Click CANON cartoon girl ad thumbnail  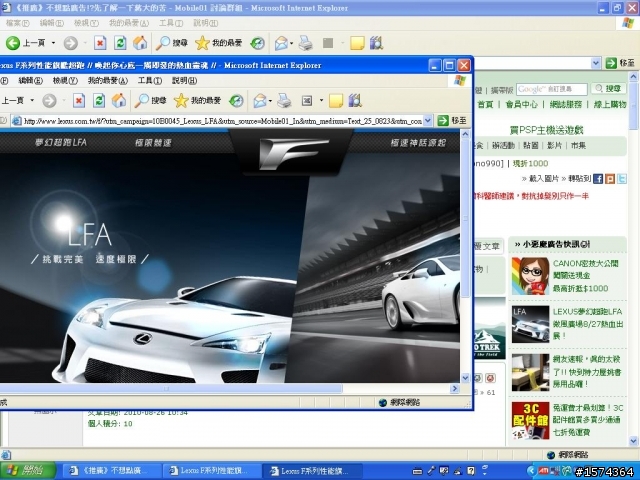[530, 276]
